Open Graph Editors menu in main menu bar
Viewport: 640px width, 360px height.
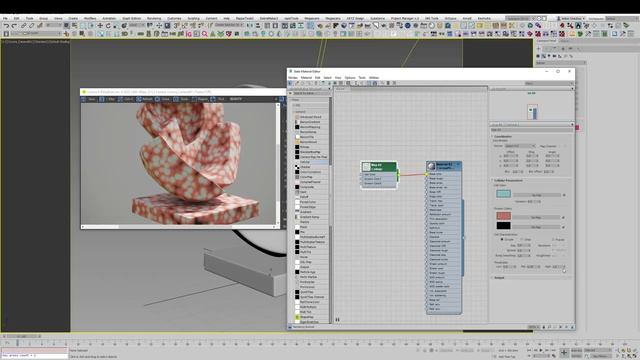coord(131,18)
